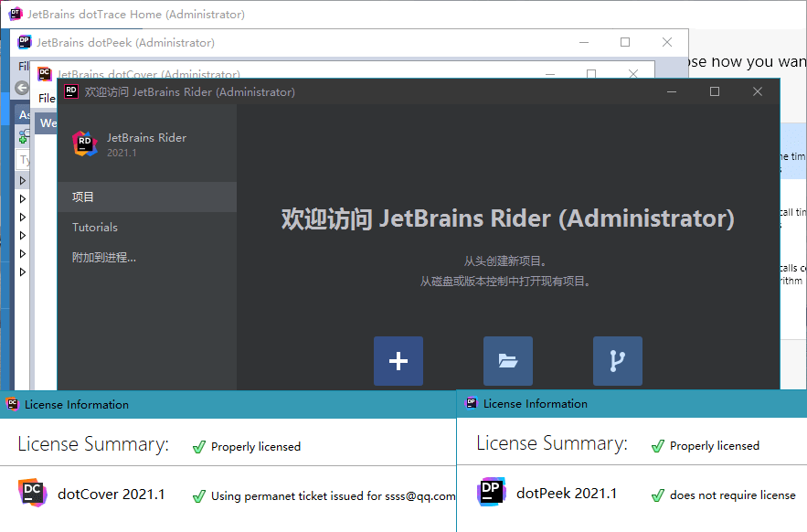Click the dotCover product logo in License Information

tap(32, 493)
